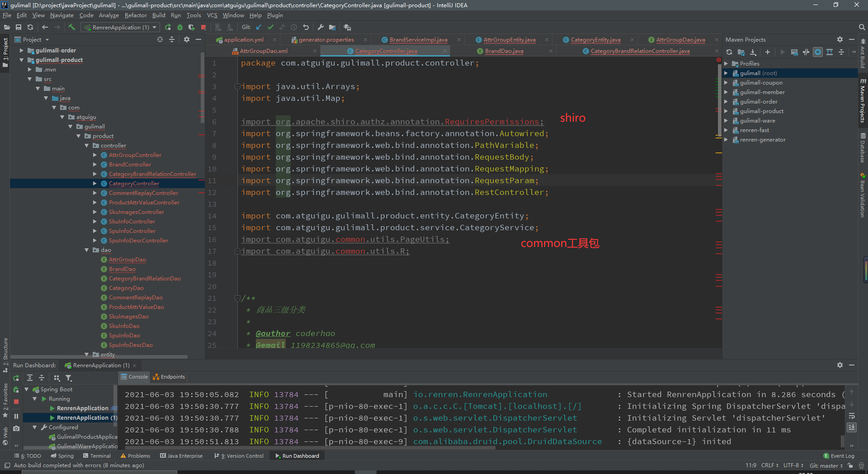
Task: Expand renren-generator in Maven Projects
Action: (726, 139)
